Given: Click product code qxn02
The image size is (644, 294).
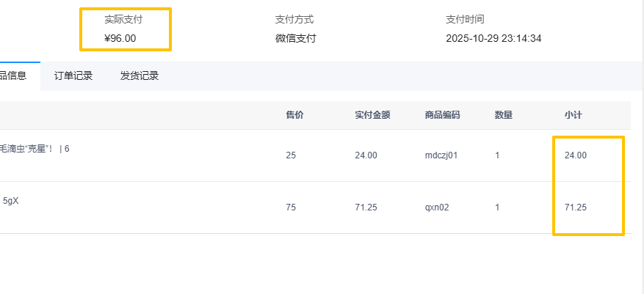Looking at the screenshot, I should coord(437,207).
